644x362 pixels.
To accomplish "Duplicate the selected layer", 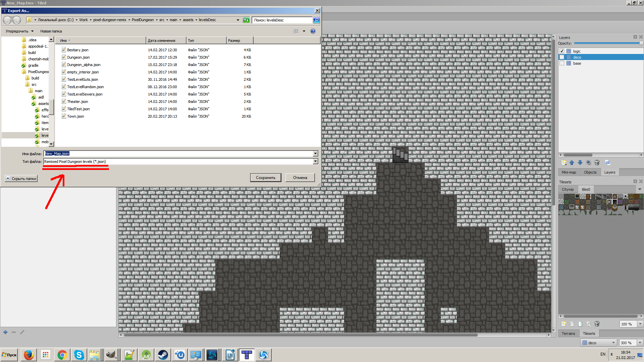I will 588,163.
